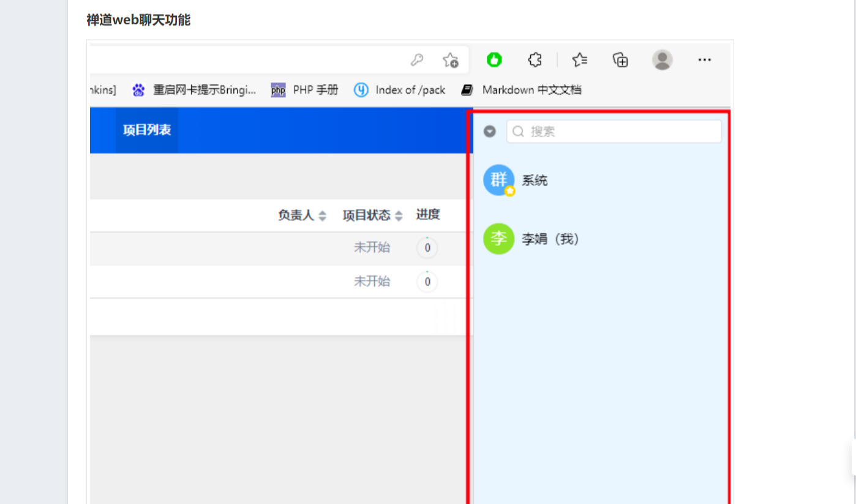The width and height of the screenshot is (856, 504).
Task: Open the PHP 手册 bookmark
Action: [305, 90]
